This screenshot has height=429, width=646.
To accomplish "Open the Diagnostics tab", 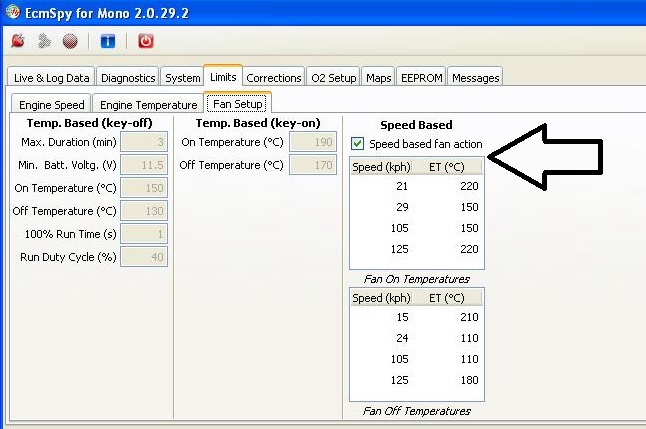I will 128,78.
